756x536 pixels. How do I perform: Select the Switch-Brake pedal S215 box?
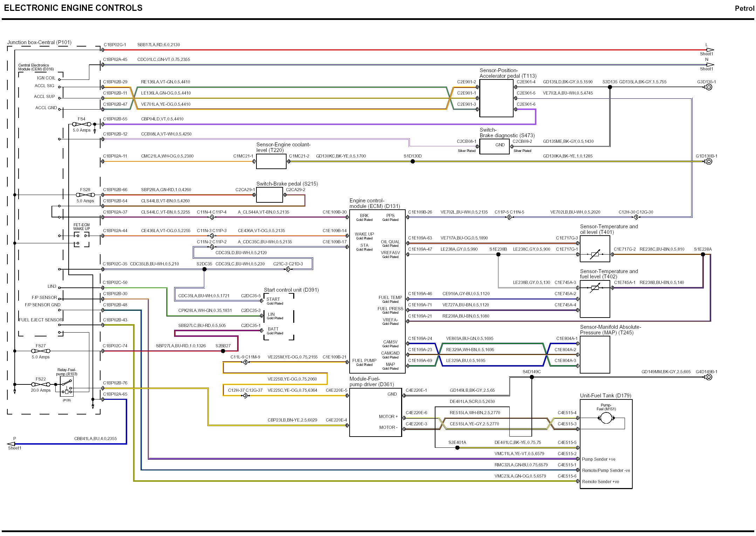tap(269, 195)
